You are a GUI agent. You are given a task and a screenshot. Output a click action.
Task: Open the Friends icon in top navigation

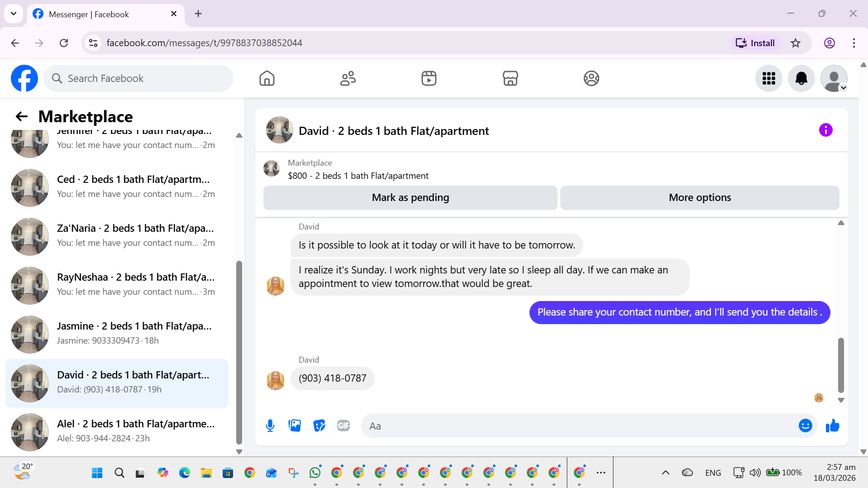coord(348,78)
